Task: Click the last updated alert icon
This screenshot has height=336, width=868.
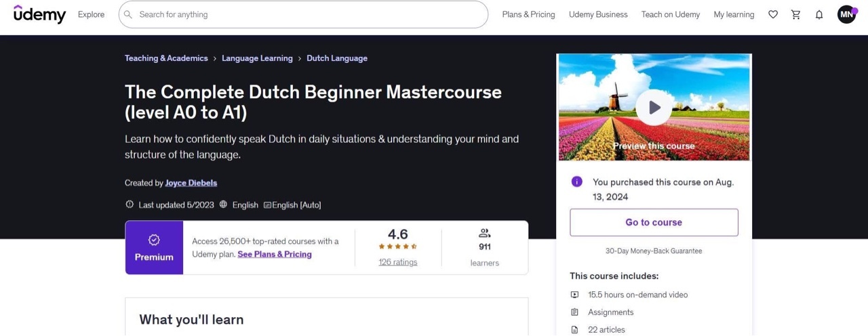Action: coord(130,205)
